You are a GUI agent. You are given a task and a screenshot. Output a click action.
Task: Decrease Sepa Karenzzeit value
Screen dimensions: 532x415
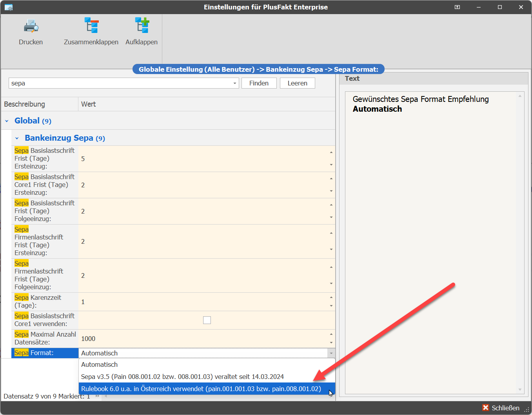pyautogui.click(x=331, y=306)
